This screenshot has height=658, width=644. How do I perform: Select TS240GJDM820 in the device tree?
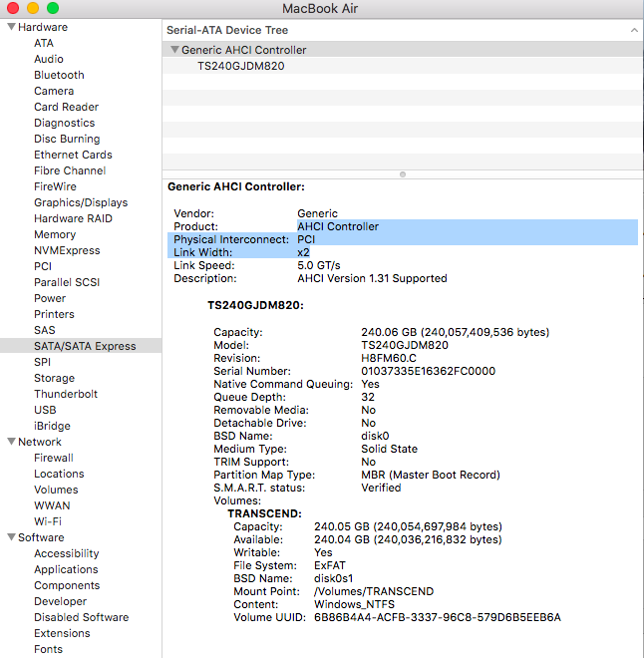(241, 66)
